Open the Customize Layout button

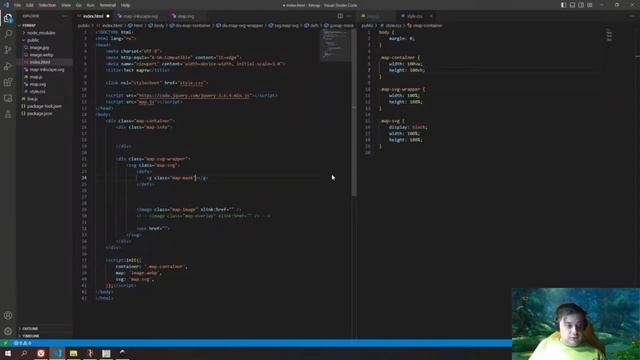tap(590, 5)
